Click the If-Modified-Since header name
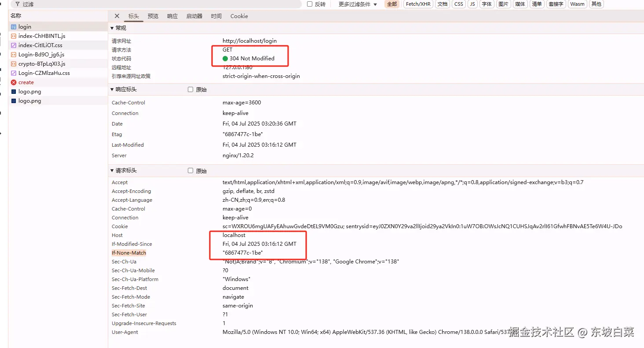The width and height of the screenshot is (644, 348). pos(132,244)
